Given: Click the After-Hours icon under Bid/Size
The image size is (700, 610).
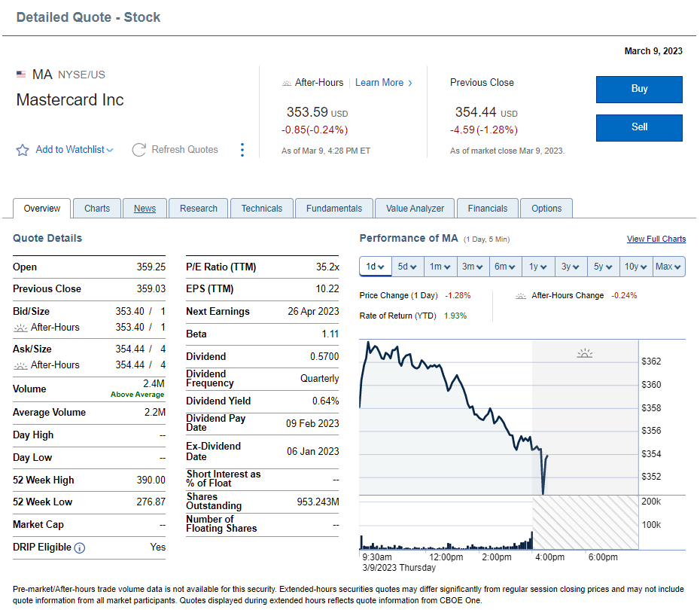Looking at the screenshot, I should click(20, 328).
